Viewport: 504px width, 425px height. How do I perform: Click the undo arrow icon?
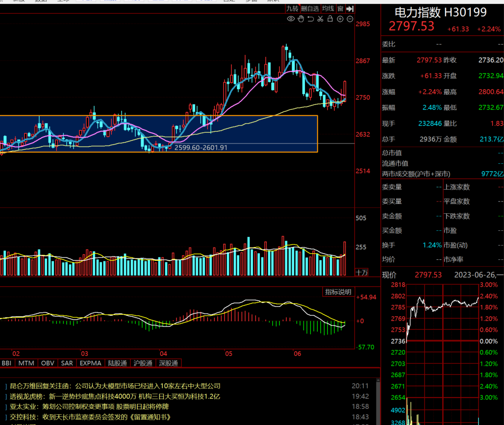pos(310,19)
